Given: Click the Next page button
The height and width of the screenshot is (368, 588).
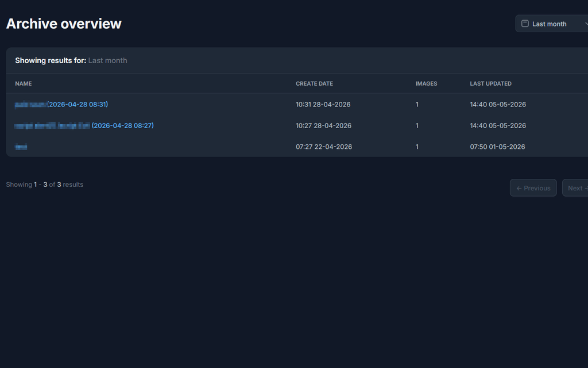Looking at the screenshot, I should [575, 188].
